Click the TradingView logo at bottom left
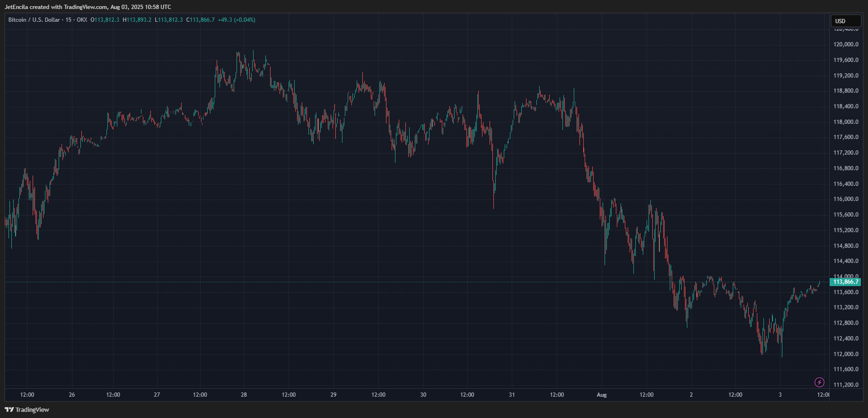This screenshot has height=418, width=868. [27, 409]
